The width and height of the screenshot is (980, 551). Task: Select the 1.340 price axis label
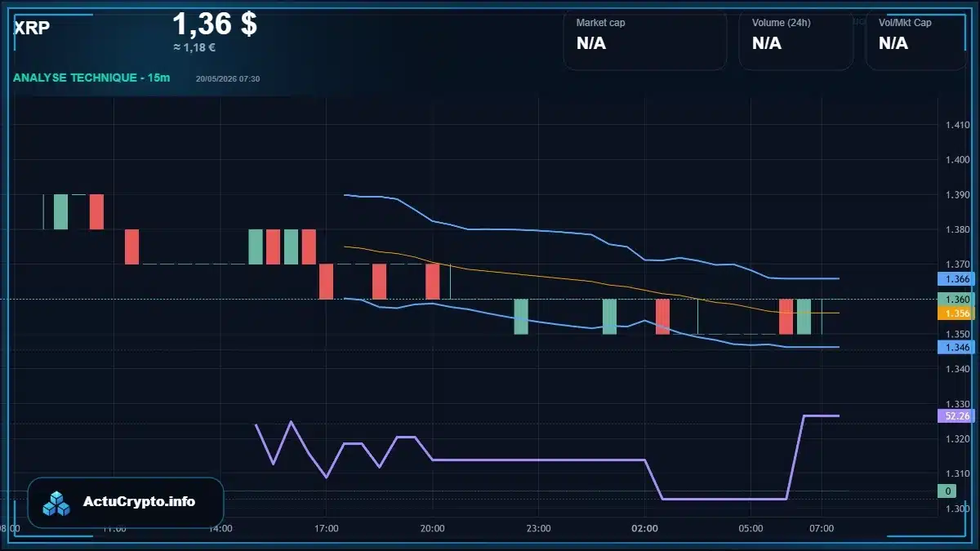[x=957, y=369]
